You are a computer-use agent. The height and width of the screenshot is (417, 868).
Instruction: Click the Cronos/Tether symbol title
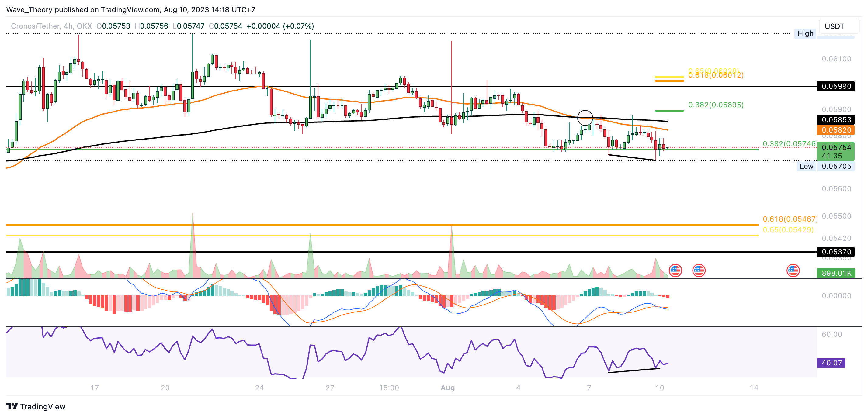pos(35,26)
